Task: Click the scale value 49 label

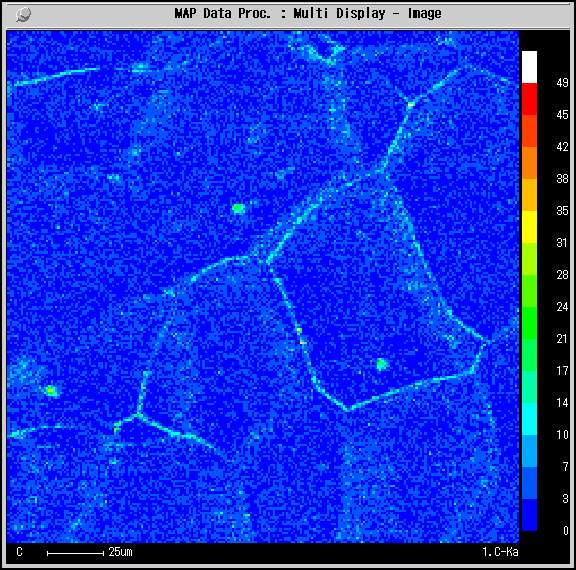Action: pyautogui.click(x=562, y=83)
